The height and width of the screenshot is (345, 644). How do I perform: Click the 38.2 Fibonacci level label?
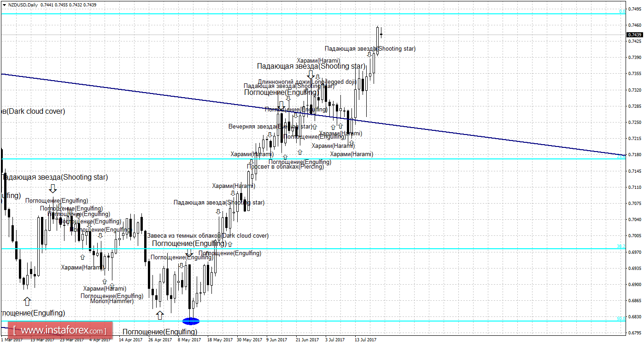(621, 246)
